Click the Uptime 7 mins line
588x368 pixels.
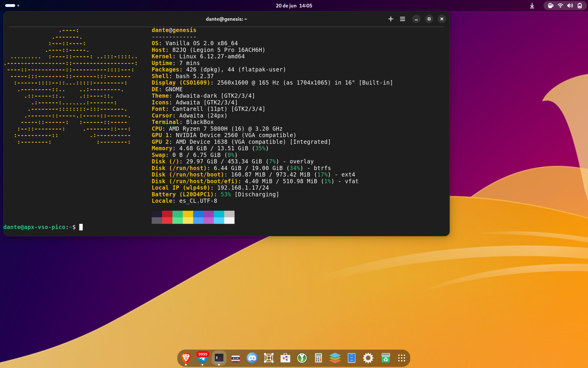tap(176, 63)
